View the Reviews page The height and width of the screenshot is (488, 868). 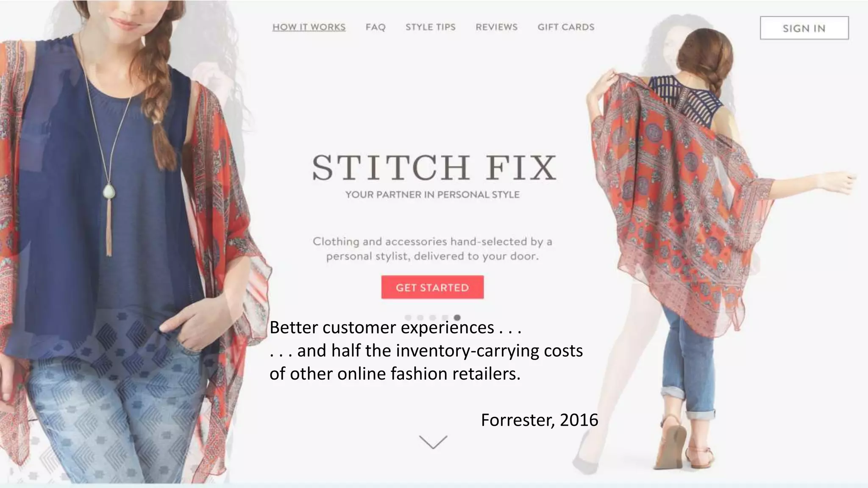pos(496,27)
